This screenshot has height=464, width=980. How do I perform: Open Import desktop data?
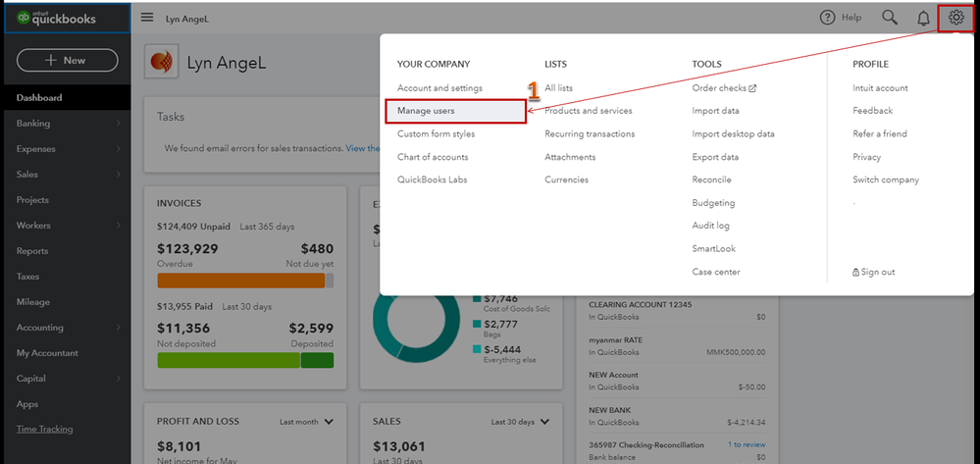point(734,133)
